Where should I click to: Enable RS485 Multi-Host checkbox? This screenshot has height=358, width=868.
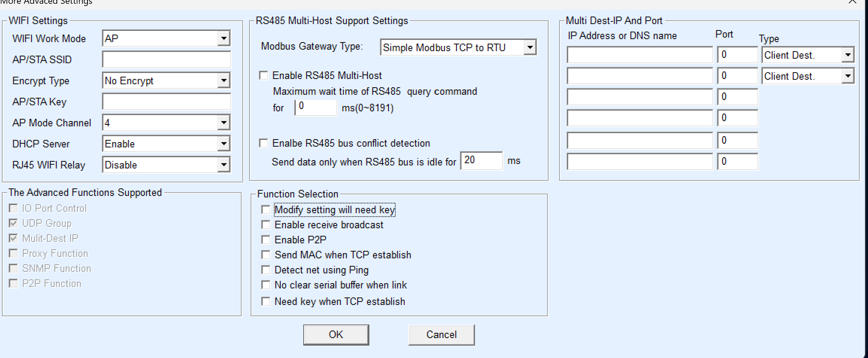click(x=264, y=76)
